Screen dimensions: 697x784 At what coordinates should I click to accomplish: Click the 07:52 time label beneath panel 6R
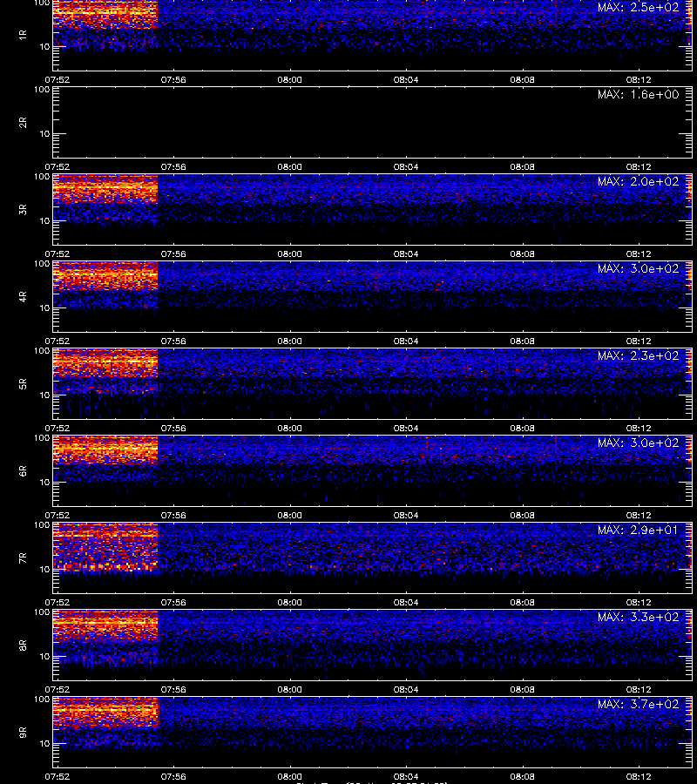point(57,515)
